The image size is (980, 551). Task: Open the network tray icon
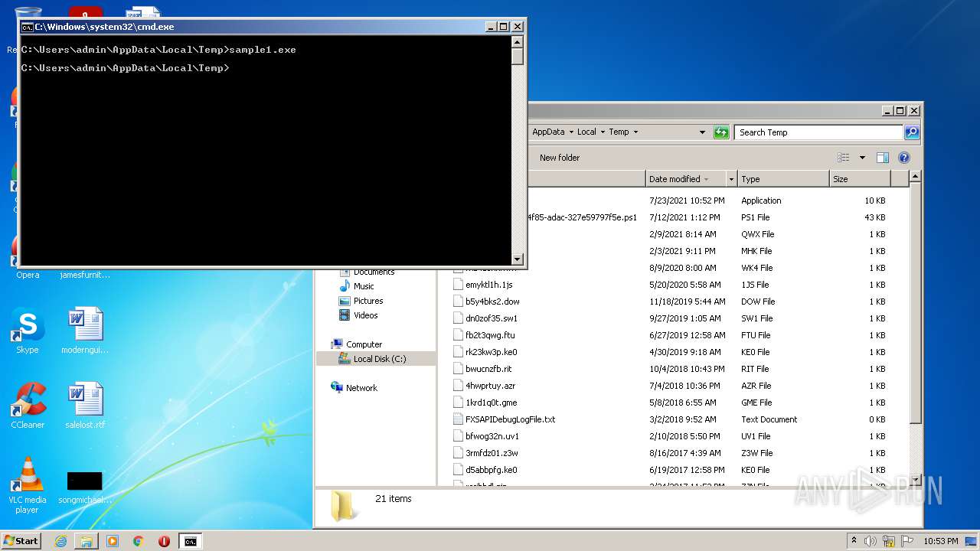[x=889, y=541]
